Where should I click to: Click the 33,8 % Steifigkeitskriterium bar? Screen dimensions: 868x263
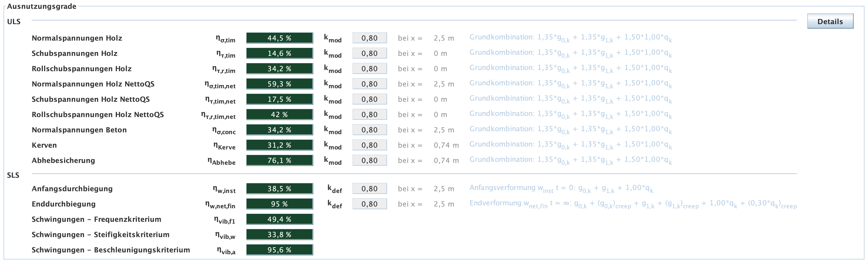coord(279,235)
